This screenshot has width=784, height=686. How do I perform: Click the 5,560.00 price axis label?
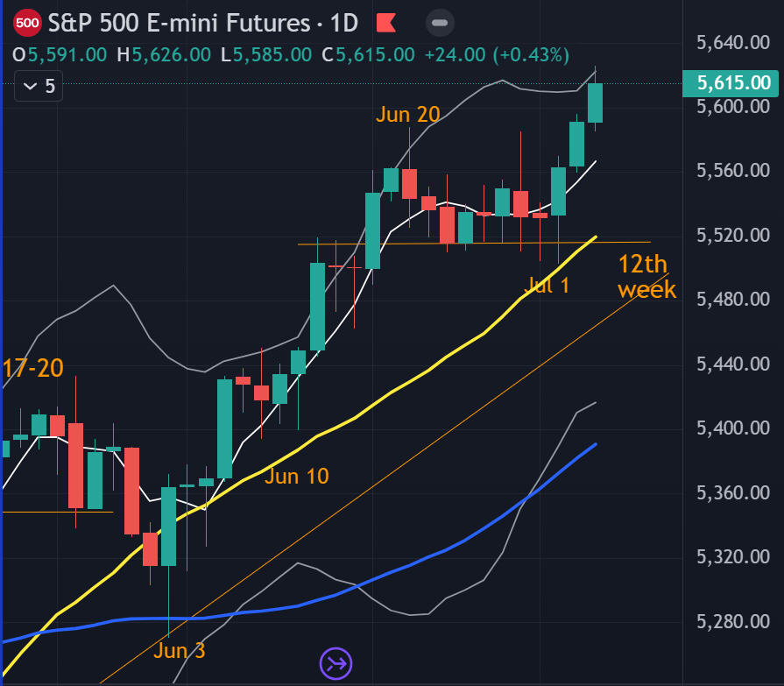[x=733, y=171]
